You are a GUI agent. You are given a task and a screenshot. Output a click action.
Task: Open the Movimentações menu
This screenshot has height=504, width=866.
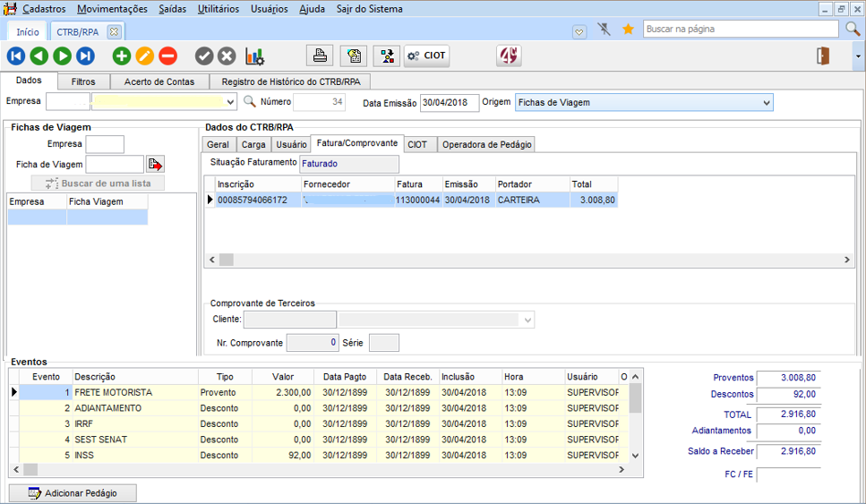pos(112,9)
